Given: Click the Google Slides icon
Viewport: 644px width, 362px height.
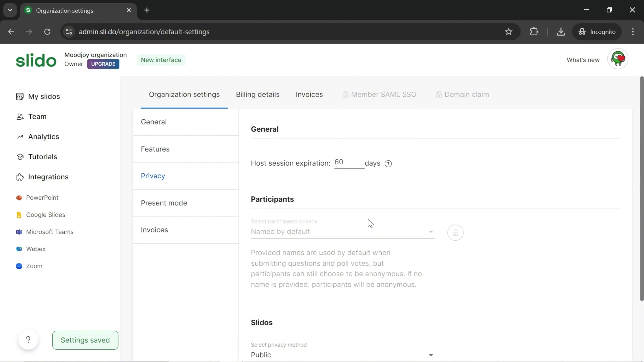Looking at the screenshot, I should (19, 215).
